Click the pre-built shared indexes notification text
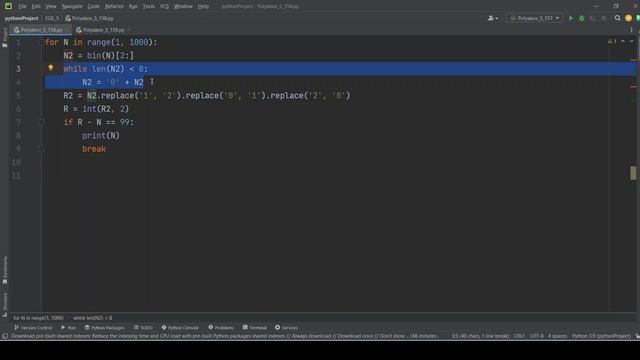Viewport: 640px width, 360px height. tap(224, 336)
